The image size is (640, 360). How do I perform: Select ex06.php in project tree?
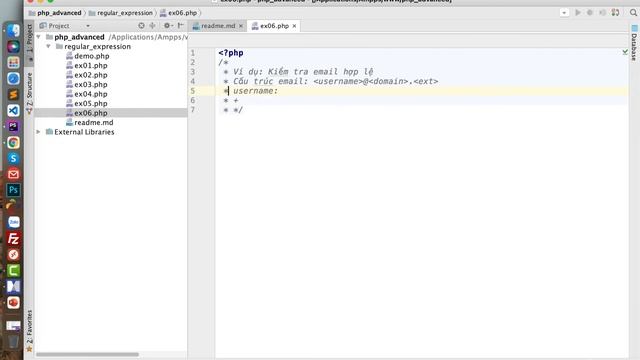click(x=91, y=113)
